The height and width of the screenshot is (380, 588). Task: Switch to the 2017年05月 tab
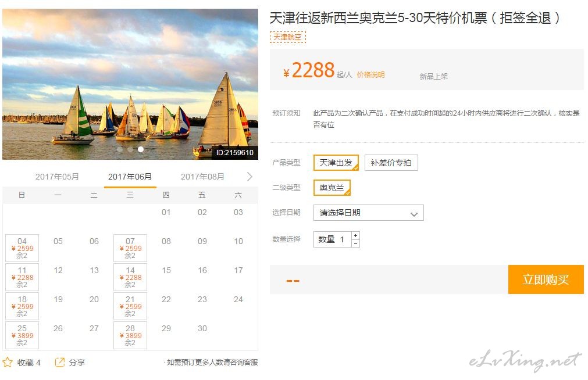pos(57,177)
